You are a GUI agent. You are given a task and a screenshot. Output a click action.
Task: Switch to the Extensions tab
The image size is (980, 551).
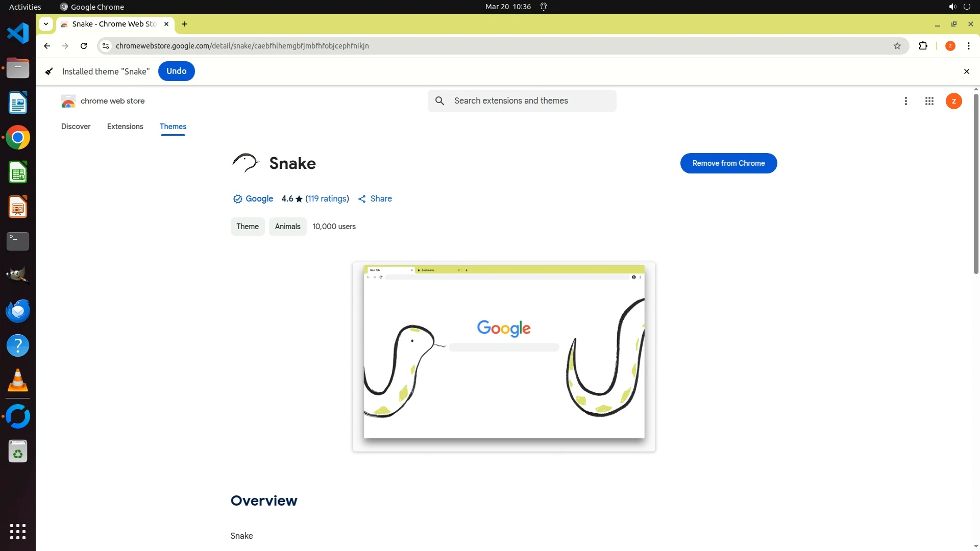tap(125, 127)
